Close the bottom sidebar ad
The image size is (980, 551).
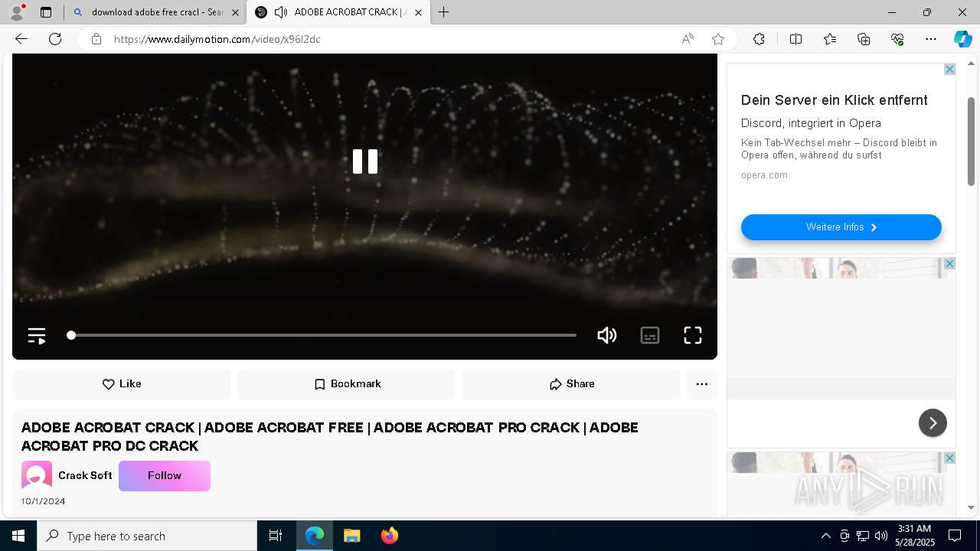[949, 458]
